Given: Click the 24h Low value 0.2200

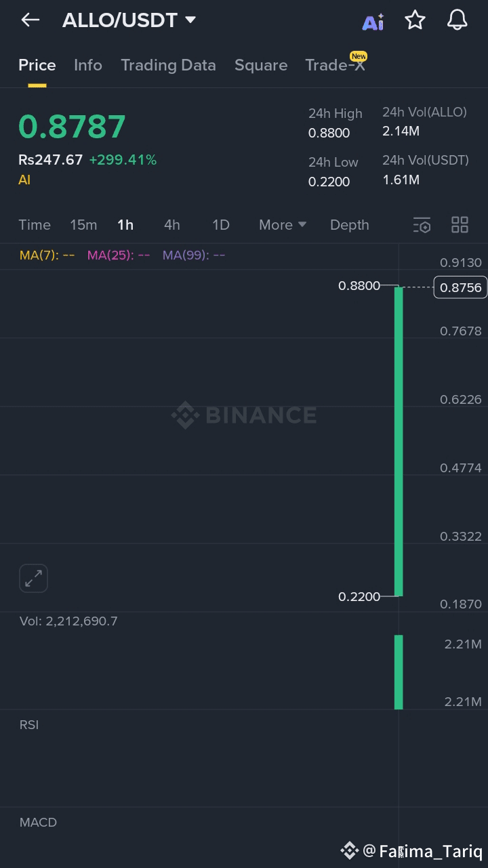Looking at the screenshot, I should tap(329, 182).
